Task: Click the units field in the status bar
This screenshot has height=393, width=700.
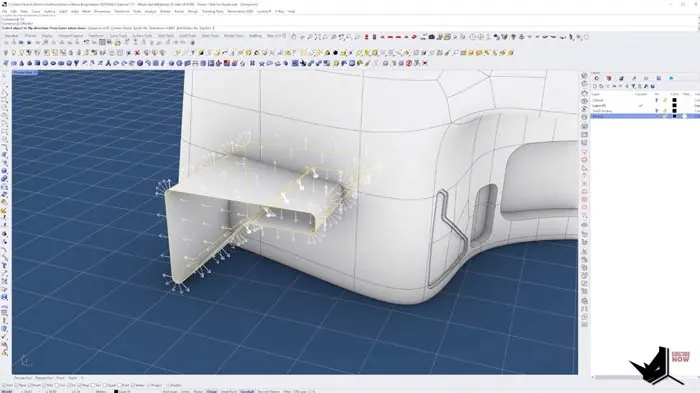Action: pos(100,391)
